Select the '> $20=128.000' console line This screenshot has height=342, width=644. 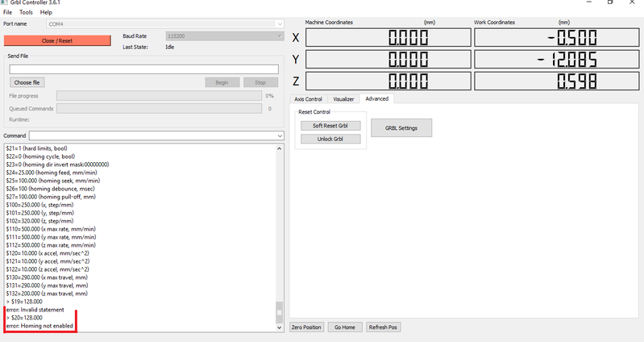[24, 318]
